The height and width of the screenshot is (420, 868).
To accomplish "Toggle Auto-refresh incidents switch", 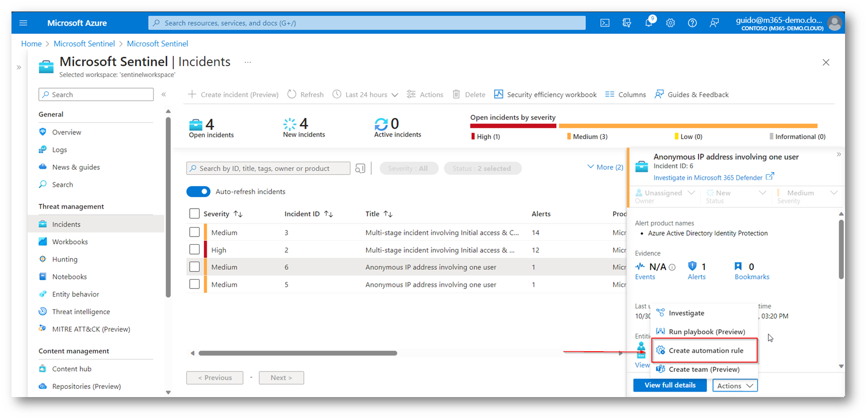I will click(198, 192).
